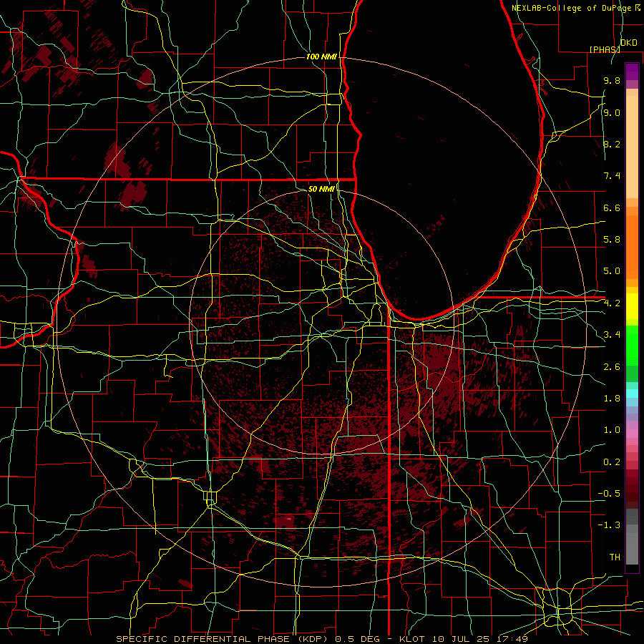
Task: Click the DKD label above the color scale
Action: (628, 43)
